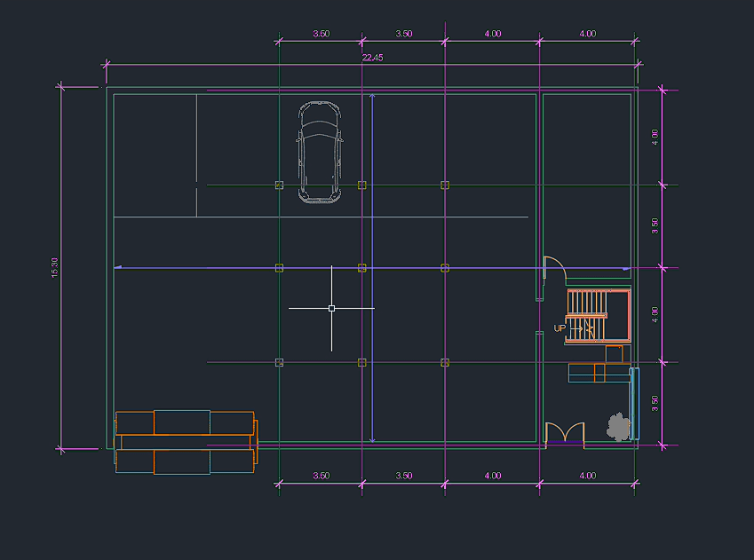
Task: Select the top-right column marker in the grid
Action: [446, 185]
